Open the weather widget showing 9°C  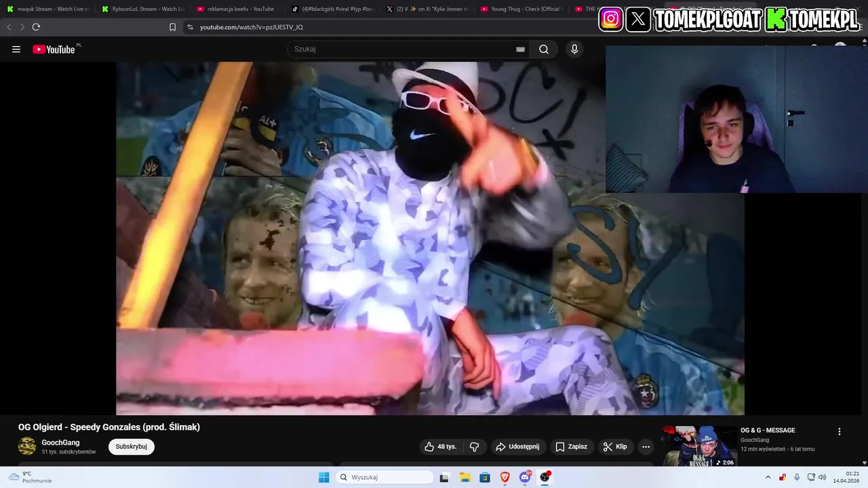click(30, 477)
